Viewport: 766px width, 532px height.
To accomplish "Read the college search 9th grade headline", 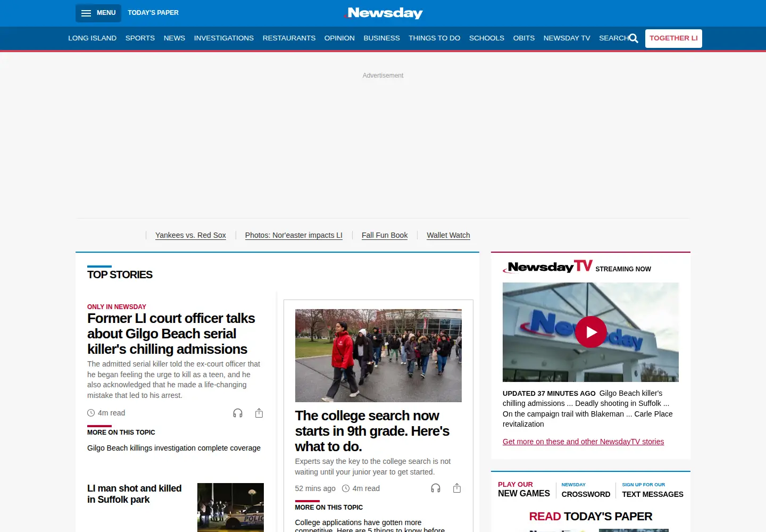I will [372, 431].
